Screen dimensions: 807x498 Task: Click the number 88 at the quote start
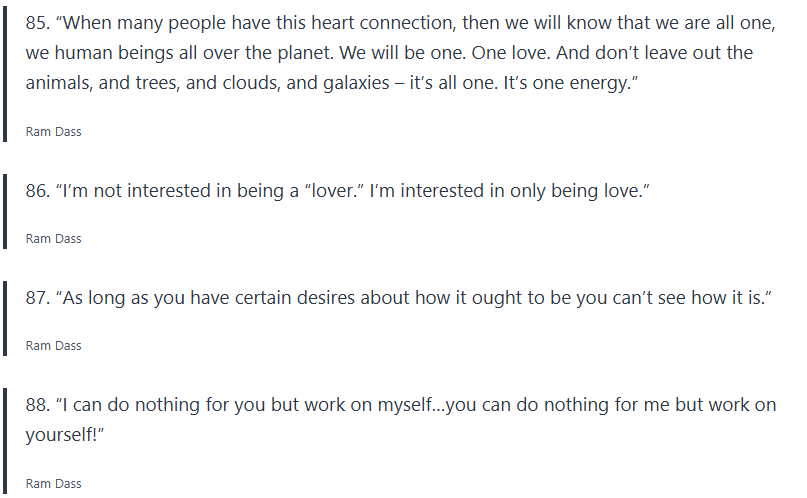point(36,405)
